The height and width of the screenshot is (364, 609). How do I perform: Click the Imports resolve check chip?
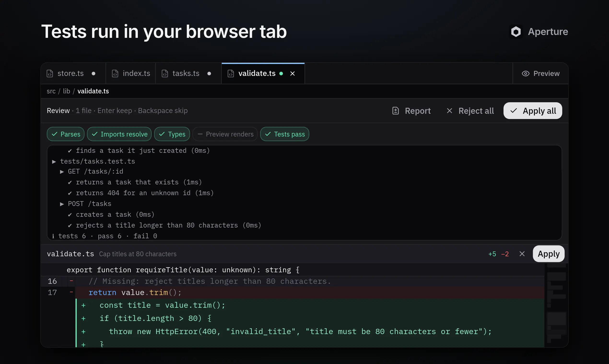pos(119,134)
